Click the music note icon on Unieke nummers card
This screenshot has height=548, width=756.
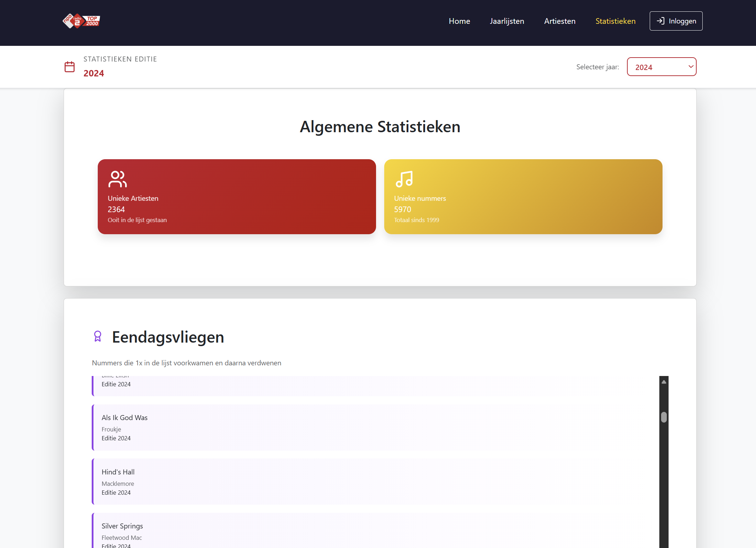tap(404, 179)
